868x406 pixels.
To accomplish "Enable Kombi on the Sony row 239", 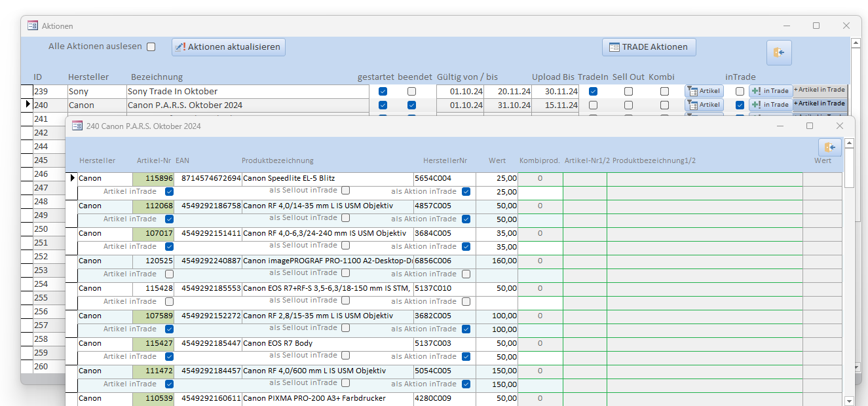I will click(665, 92).
